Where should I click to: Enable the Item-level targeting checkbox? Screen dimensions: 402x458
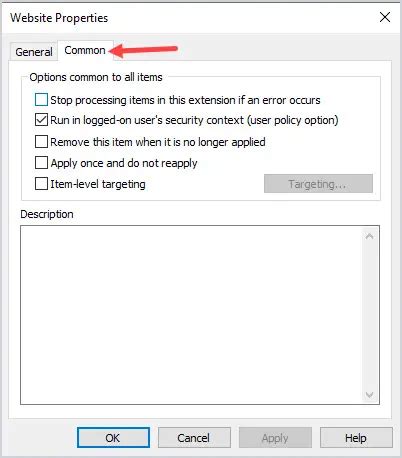(41, 184)
